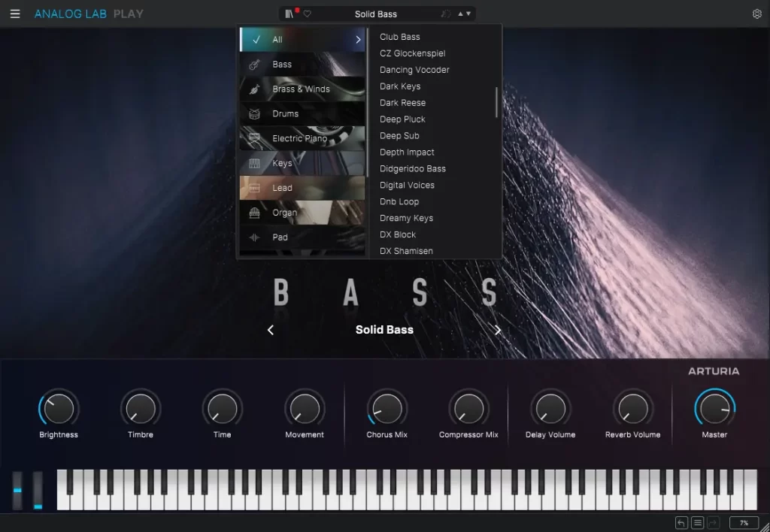This screenshot has height=532, width=770.
Task: Toggle the heart favorite on Solid Bass
Action: [307, 14]
